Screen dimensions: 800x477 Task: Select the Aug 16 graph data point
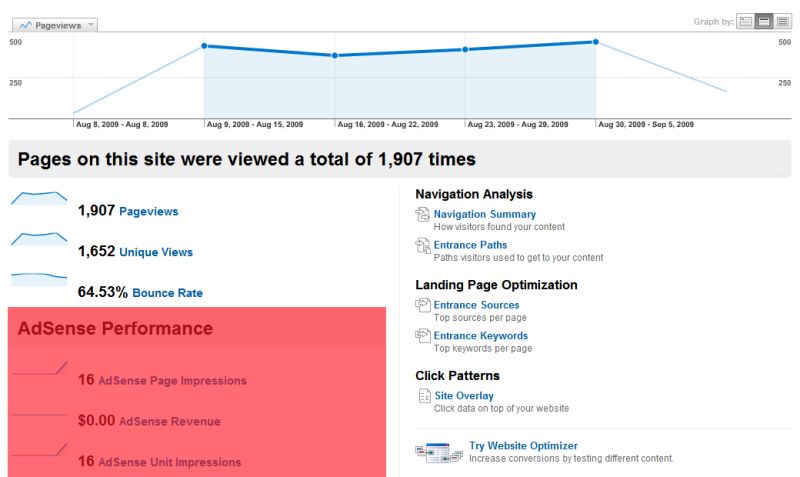click(335, 56)
